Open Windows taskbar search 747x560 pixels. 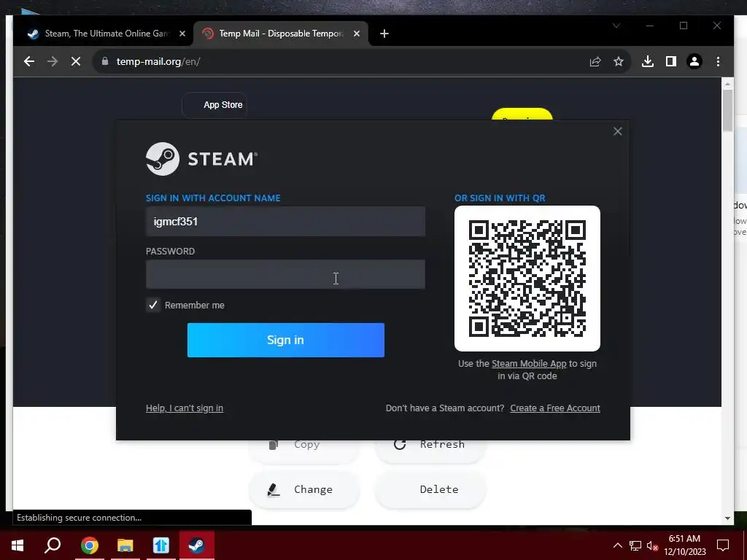click(x=53, y=545)
